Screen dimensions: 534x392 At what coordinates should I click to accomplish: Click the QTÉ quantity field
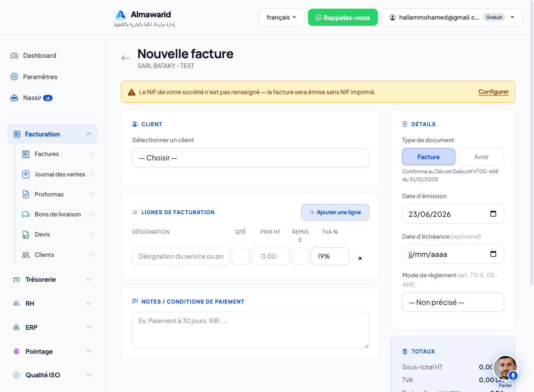click(241, 256)
